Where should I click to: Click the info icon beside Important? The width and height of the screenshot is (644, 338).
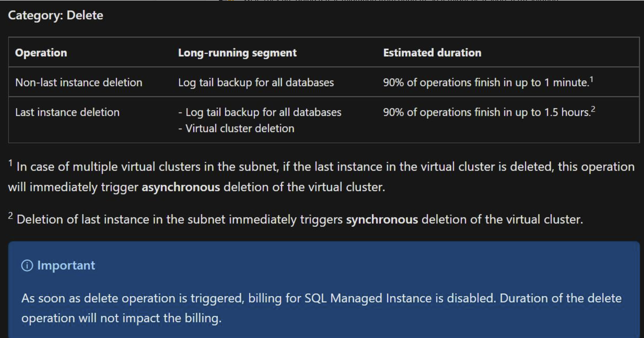pos(27,265)
